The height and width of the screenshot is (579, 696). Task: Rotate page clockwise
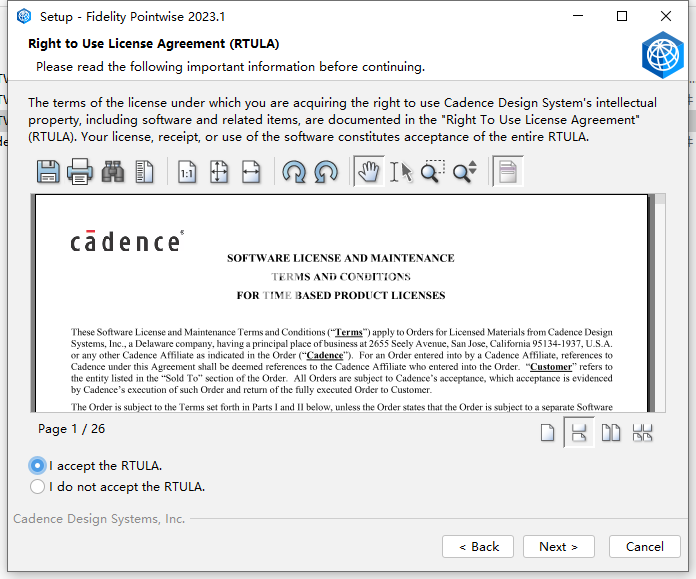click(x=294, y=172)
